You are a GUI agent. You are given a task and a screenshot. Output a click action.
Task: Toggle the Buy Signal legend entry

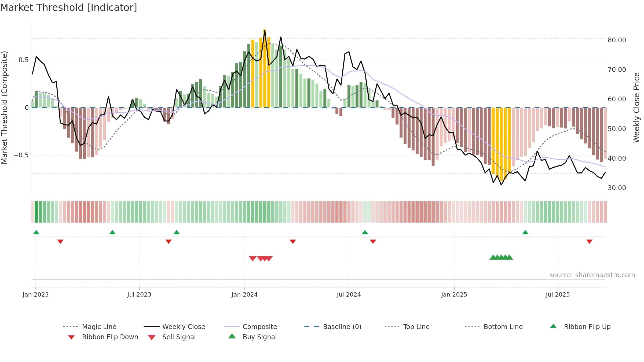click(252, 337)
